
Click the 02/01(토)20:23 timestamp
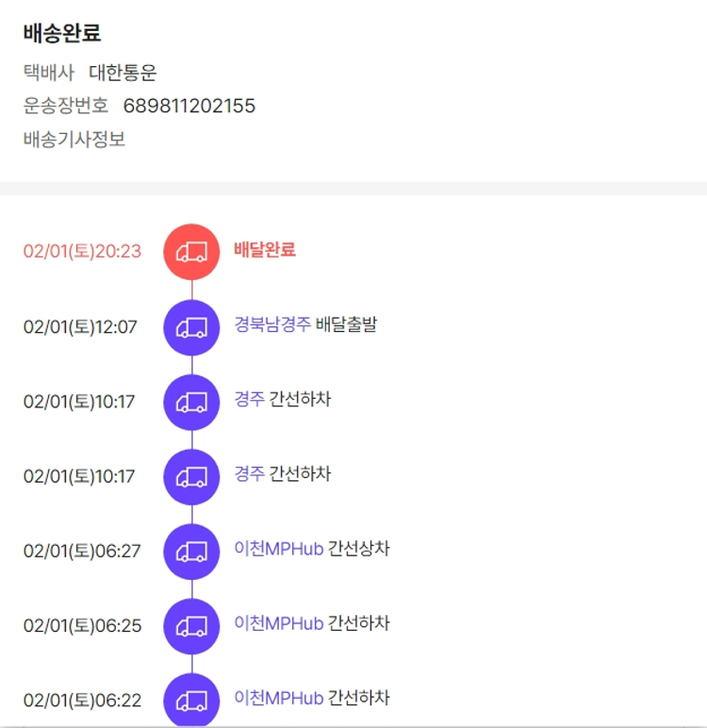(x=82, y=251)
